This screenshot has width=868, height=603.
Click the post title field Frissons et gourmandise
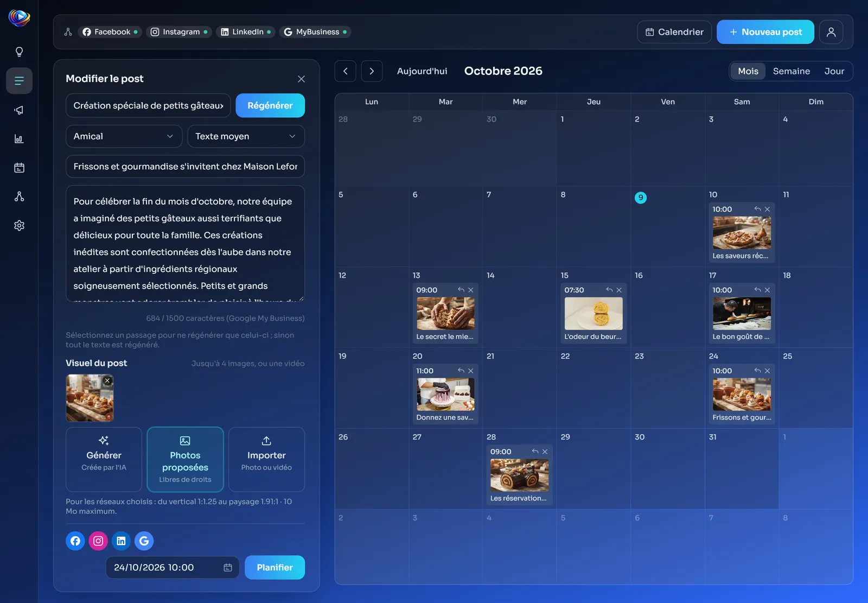[185, 166]
